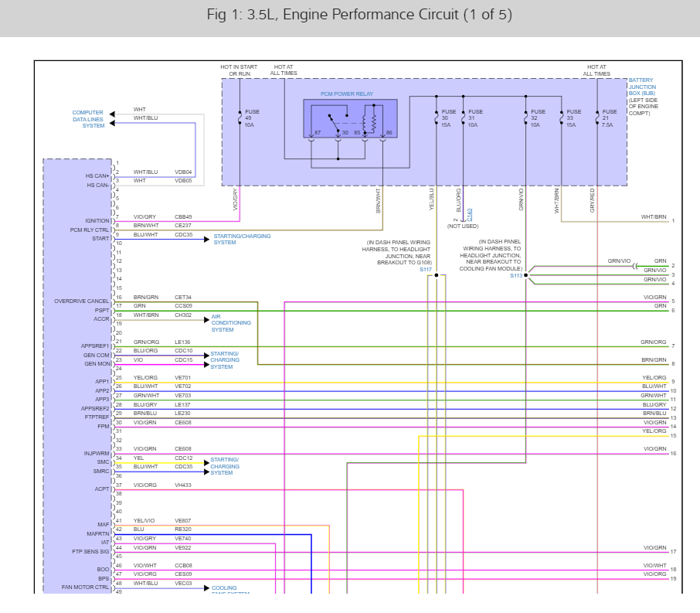700x613 pixels.
Task: Click the BOO pin label
Action: (x=103, y=570)
